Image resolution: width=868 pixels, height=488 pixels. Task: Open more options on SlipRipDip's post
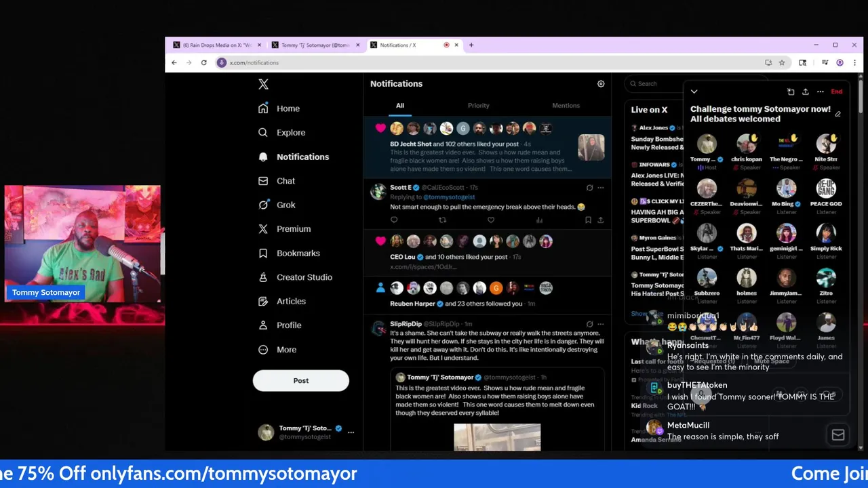coord(601,324)
